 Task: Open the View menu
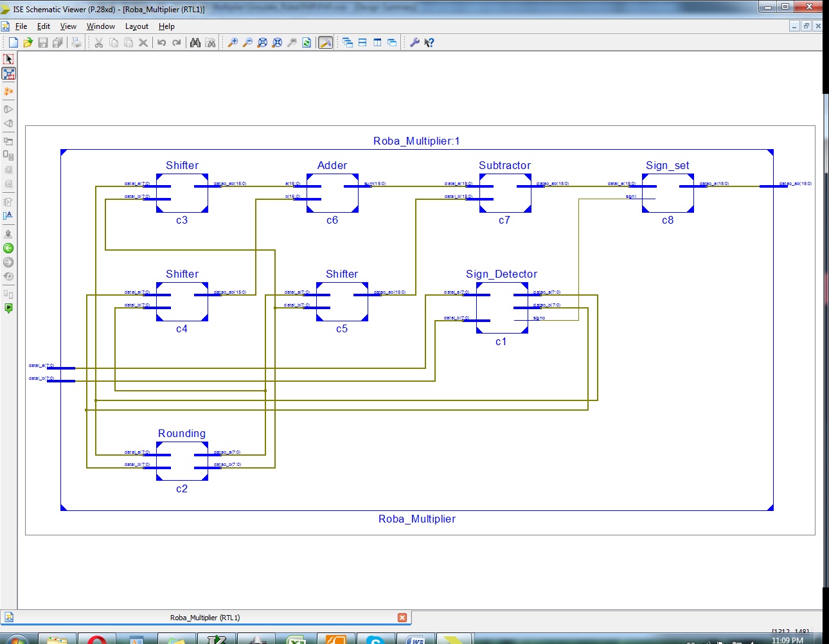point(67,26)
